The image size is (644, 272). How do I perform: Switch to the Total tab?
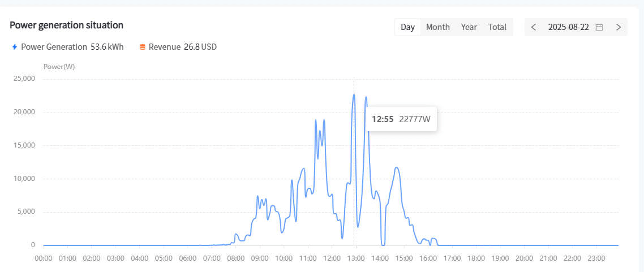[x=497, y=28]
